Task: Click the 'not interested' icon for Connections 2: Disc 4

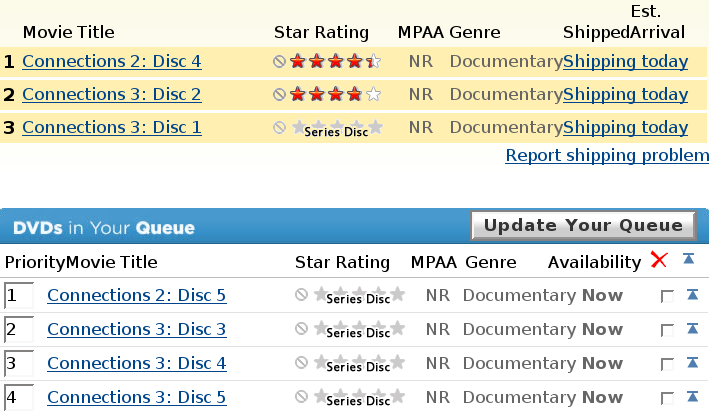Action: coord(280,62)
